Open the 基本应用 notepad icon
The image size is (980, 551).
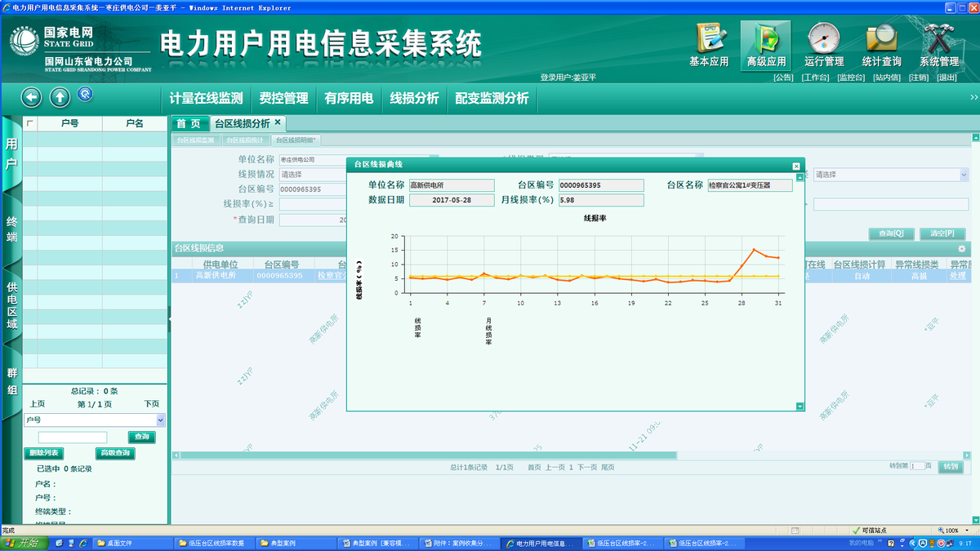click(x=709, y=39)
